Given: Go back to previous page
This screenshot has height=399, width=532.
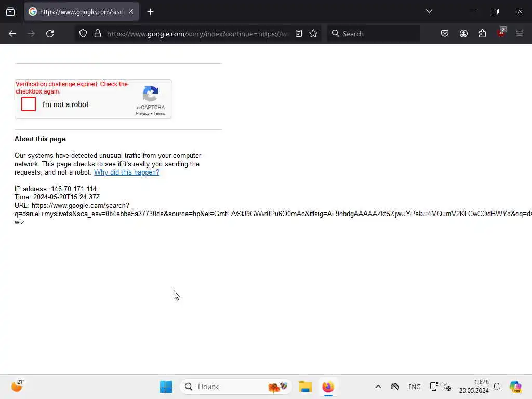Looking at the screenshot, I should pyautogui.click(x=12, y=34).
